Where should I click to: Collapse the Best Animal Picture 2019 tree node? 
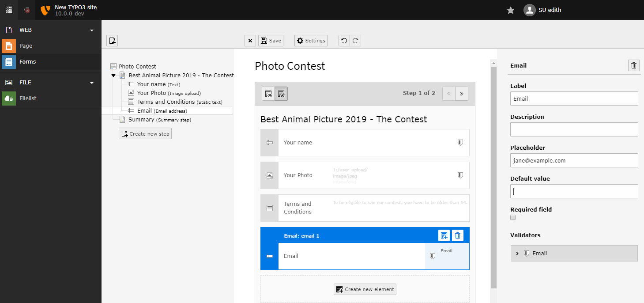point(113,75)
